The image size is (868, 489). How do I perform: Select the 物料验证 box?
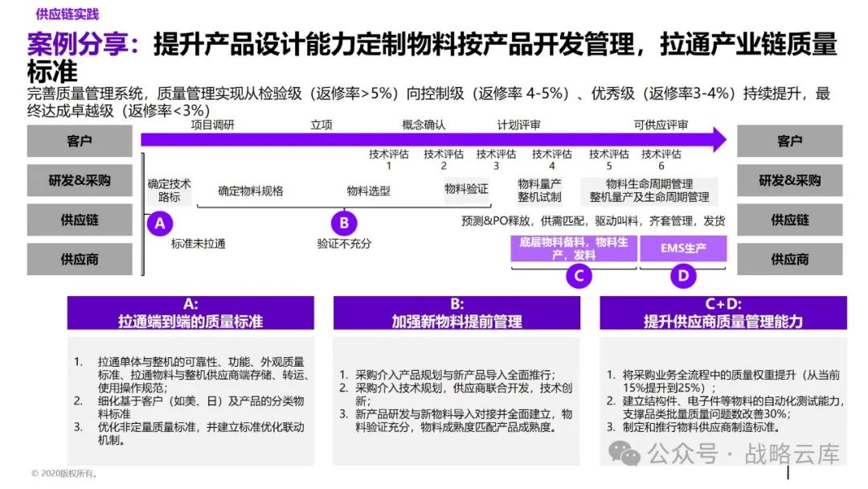point(466,189)
